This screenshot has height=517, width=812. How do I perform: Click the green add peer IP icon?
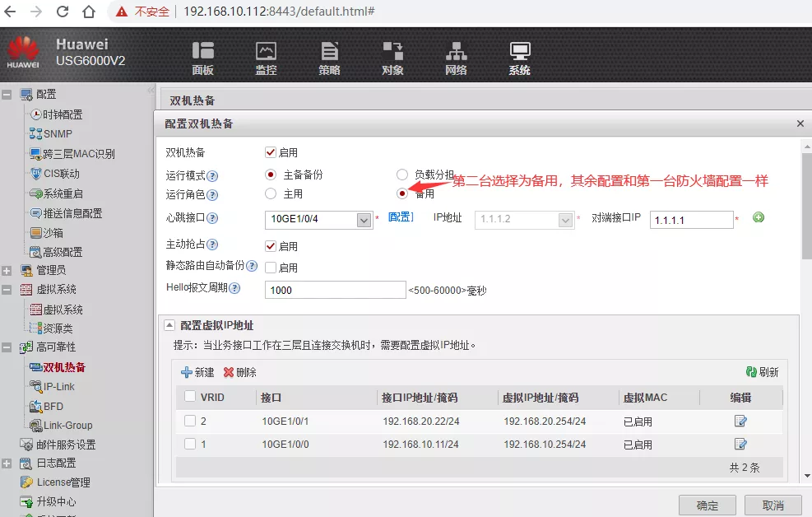pos(759,218)
